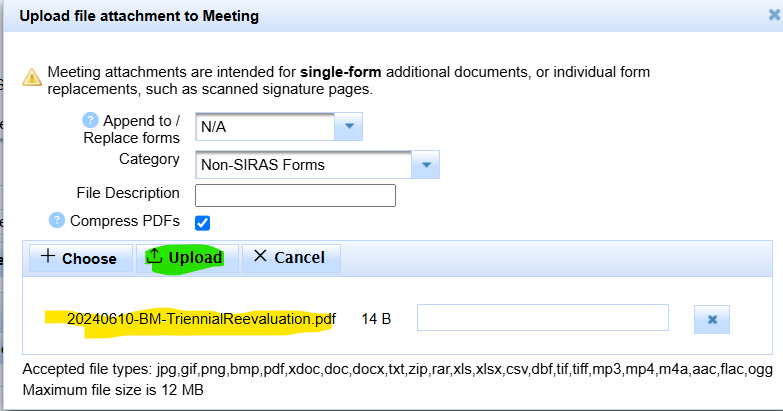Click the Compress PDFs label text

pyautogui.click(x=125, y=221)
